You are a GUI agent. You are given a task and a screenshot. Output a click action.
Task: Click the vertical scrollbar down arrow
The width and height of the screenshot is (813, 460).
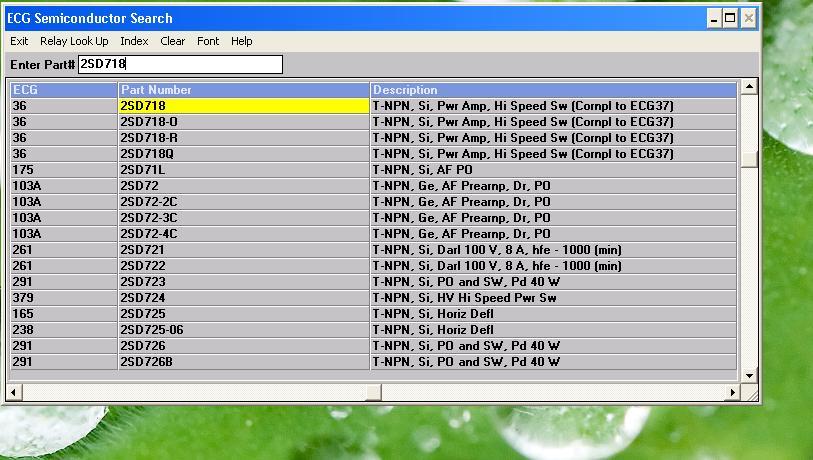pyautogui.click(x=749, y=376)
